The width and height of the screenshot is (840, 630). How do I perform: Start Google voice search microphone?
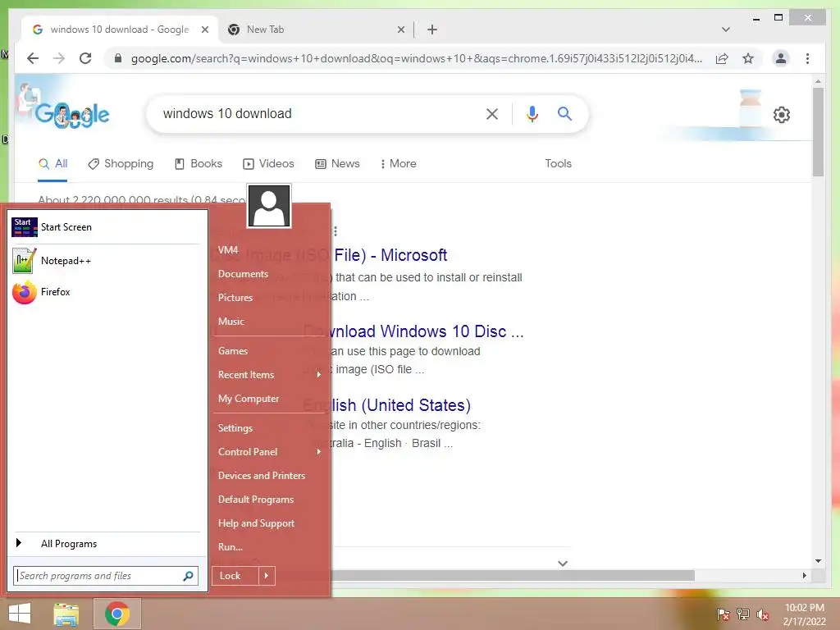point(532,113)
